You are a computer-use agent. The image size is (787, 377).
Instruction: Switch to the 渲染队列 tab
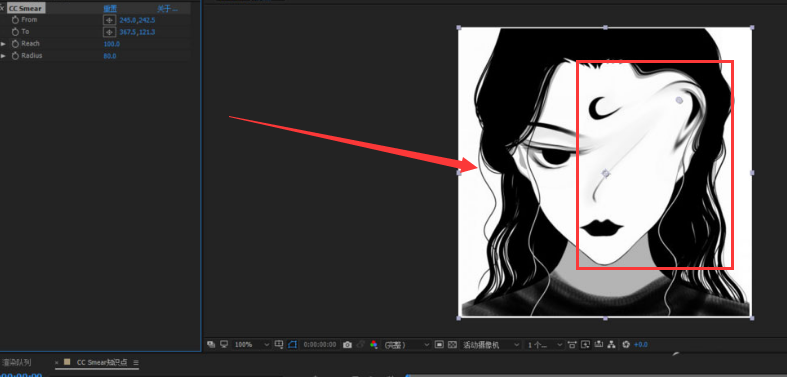pos(16,362)
